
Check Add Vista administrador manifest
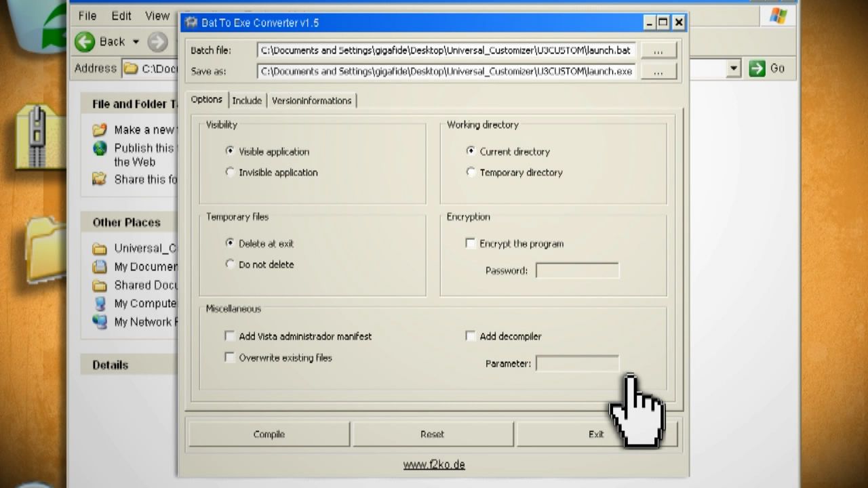click(230, 335)
